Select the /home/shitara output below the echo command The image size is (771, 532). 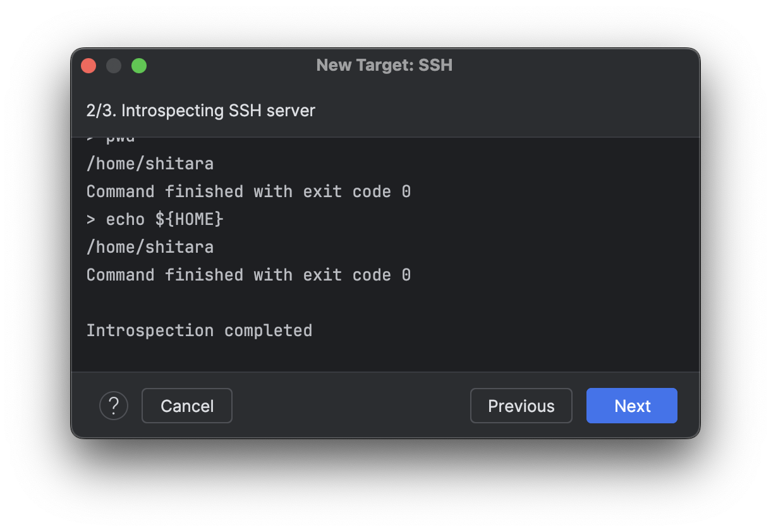[150, 247]
